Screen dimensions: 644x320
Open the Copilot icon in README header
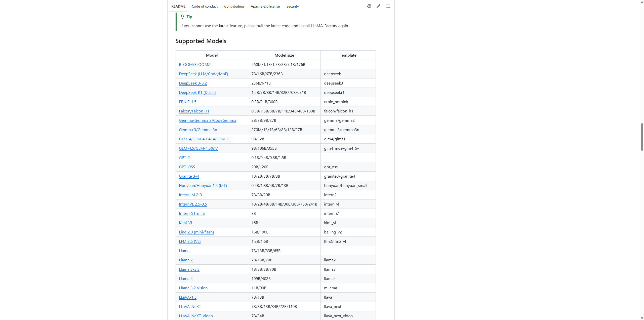[369, 6]
